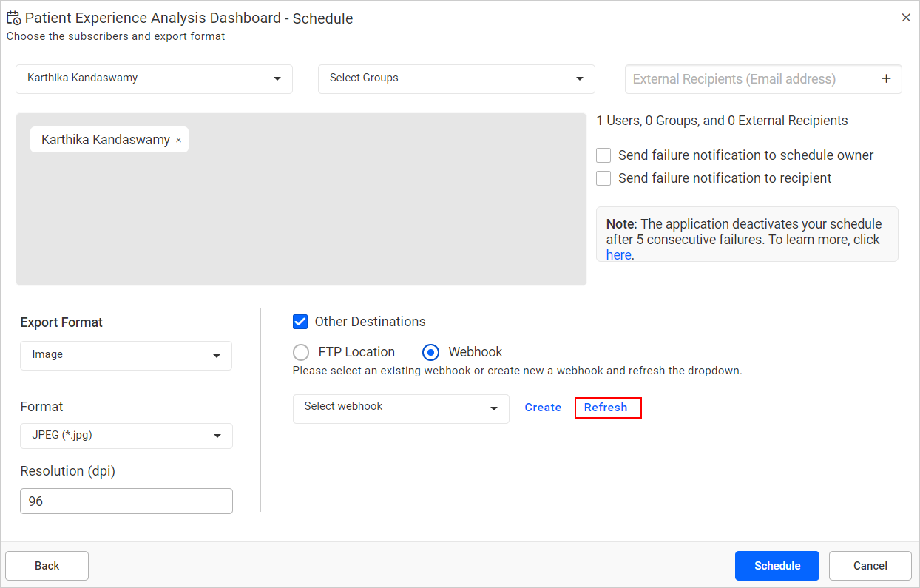Click the plus icon to add an external recipient
920x588 pixels.
[886, 79]
